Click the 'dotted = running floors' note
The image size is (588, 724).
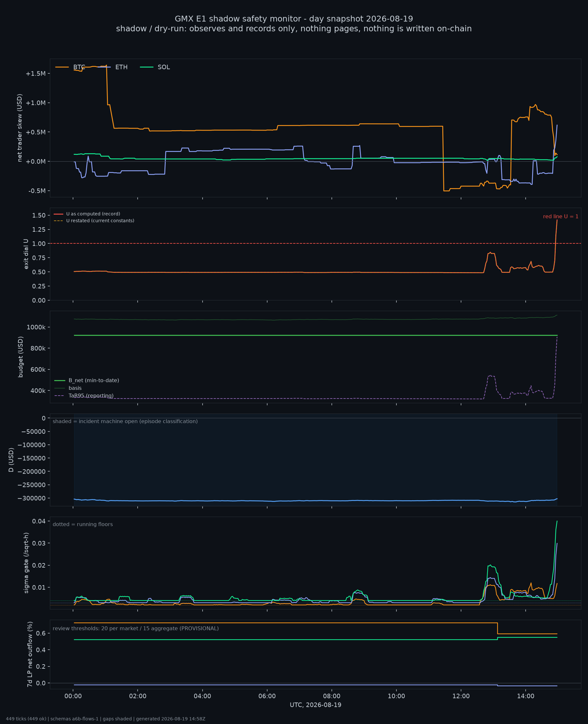[x=83, y=525]
